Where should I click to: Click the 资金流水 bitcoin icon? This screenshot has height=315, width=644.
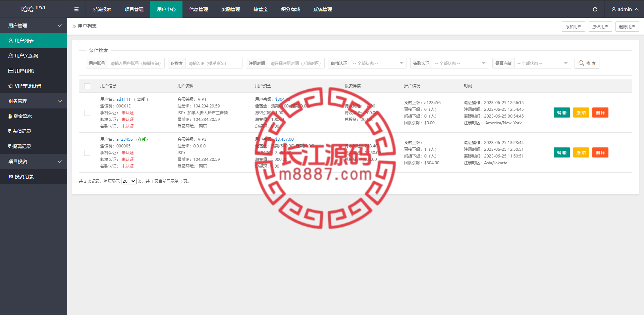(x=10, y=116)
